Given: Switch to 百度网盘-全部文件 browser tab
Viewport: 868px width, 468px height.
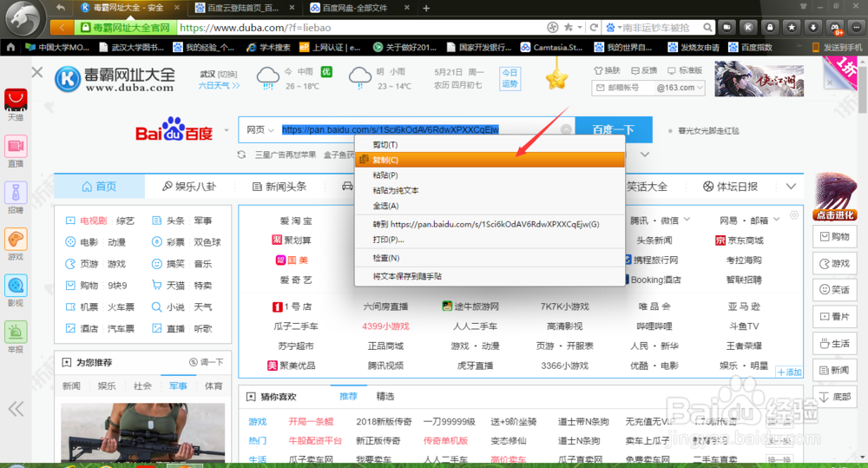Looking at the screenshot, I should click(358, 8).
